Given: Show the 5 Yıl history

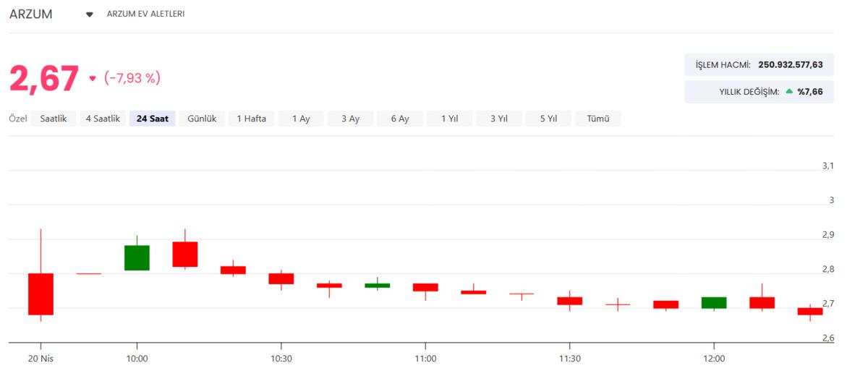Looking at the screenshot, I should point(548,119).
